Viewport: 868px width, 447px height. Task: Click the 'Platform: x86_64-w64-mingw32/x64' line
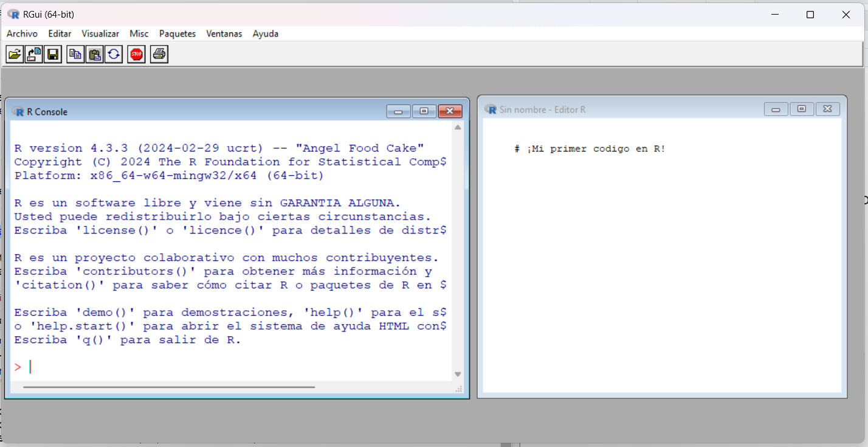[169, 176]
